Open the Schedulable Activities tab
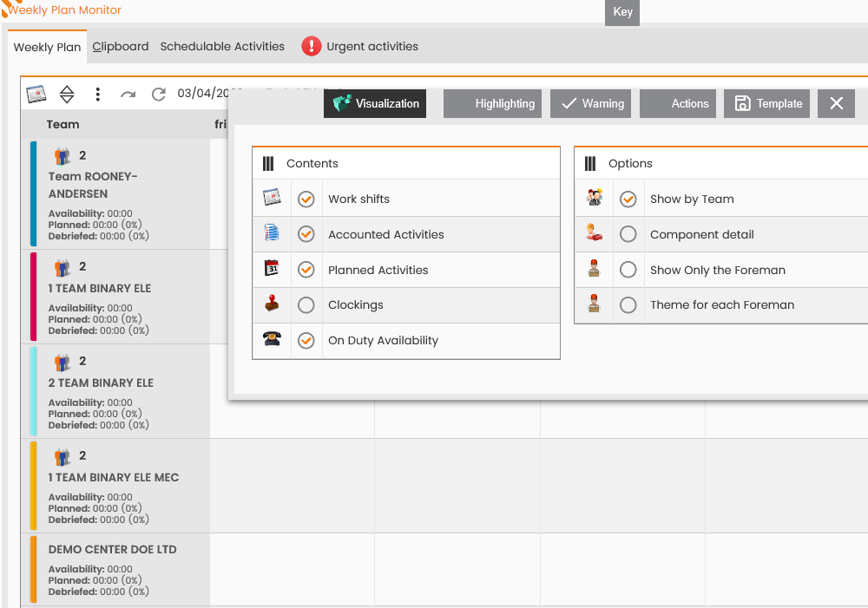868x608 pixels. pyautogui.click(x=222, y=47)
